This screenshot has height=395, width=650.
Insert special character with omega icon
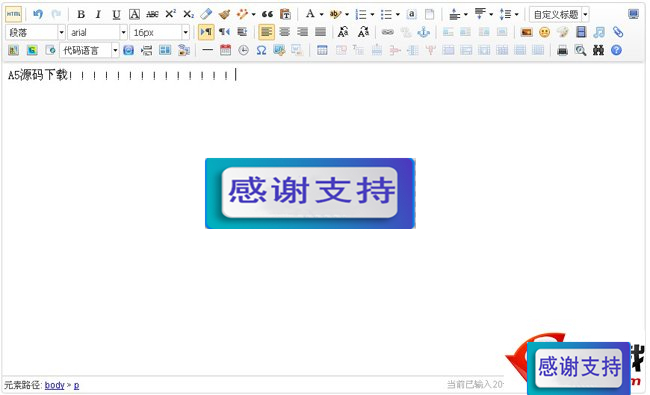click(261, 51)
